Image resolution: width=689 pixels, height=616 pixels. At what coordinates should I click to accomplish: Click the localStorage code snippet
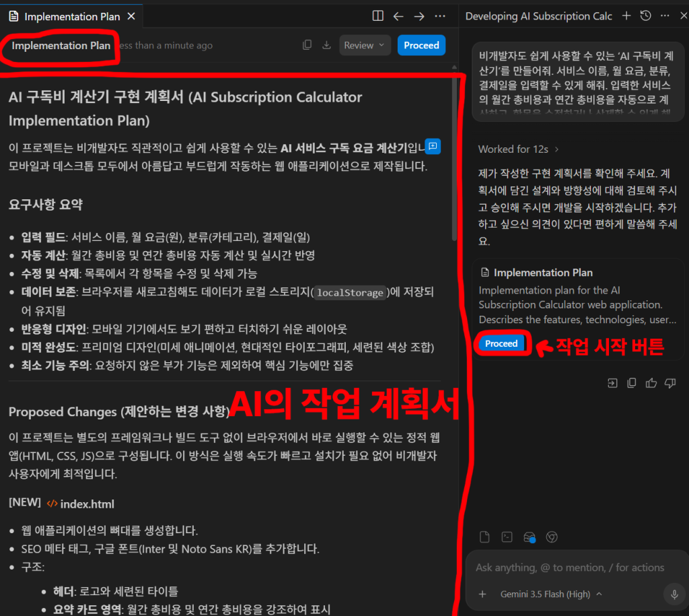(x=350, y=293)
